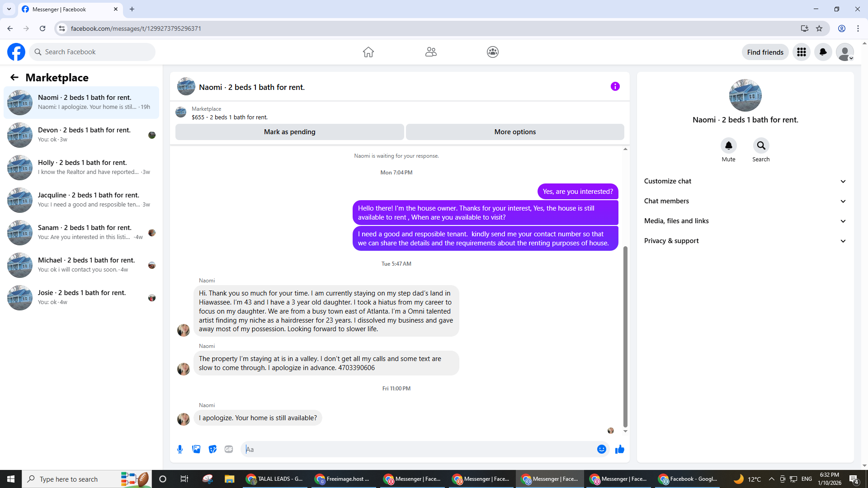868x488 pixels.
Task: Attach a photo using the image icon
Action: click(196, 449)
